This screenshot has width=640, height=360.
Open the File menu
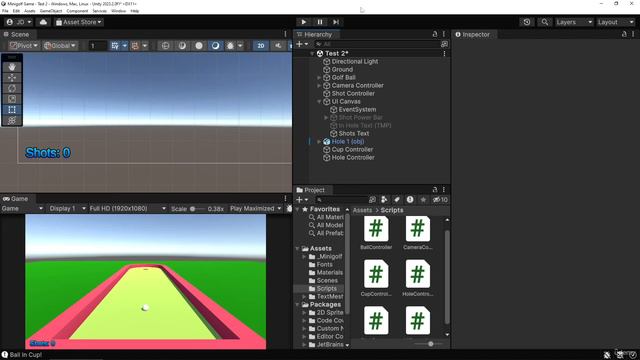point(5,11)
